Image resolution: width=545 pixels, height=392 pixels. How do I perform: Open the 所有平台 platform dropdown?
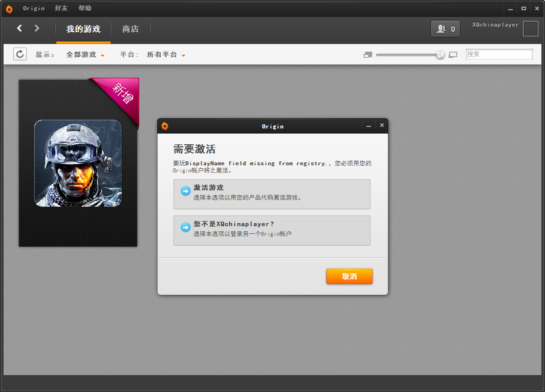pos(166,55)
